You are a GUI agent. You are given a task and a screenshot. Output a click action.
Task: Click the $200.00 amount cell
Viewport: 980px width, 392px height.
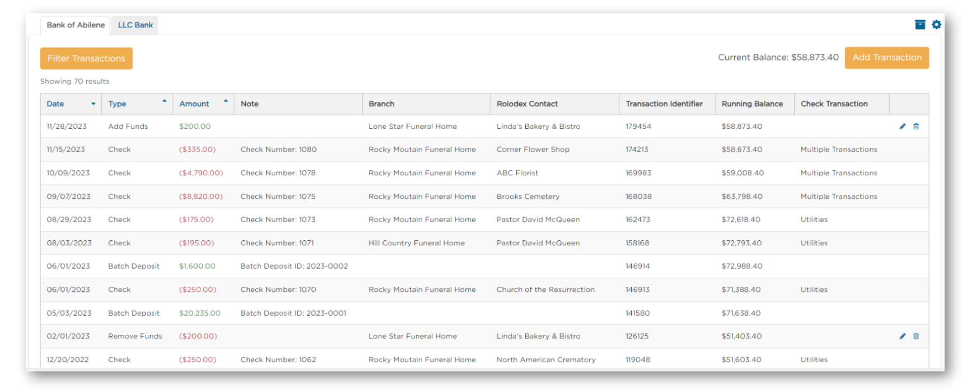tap(195, 127)
